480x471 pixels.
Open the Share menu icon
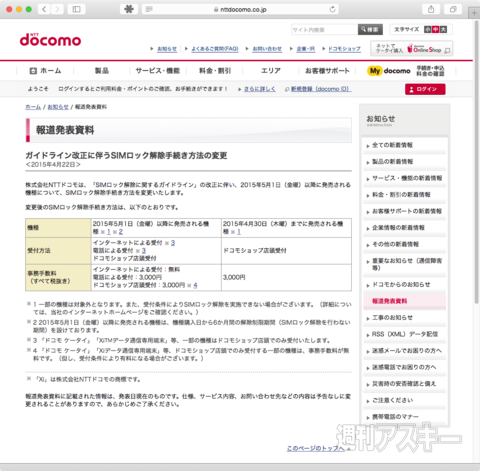pos(431,9)
